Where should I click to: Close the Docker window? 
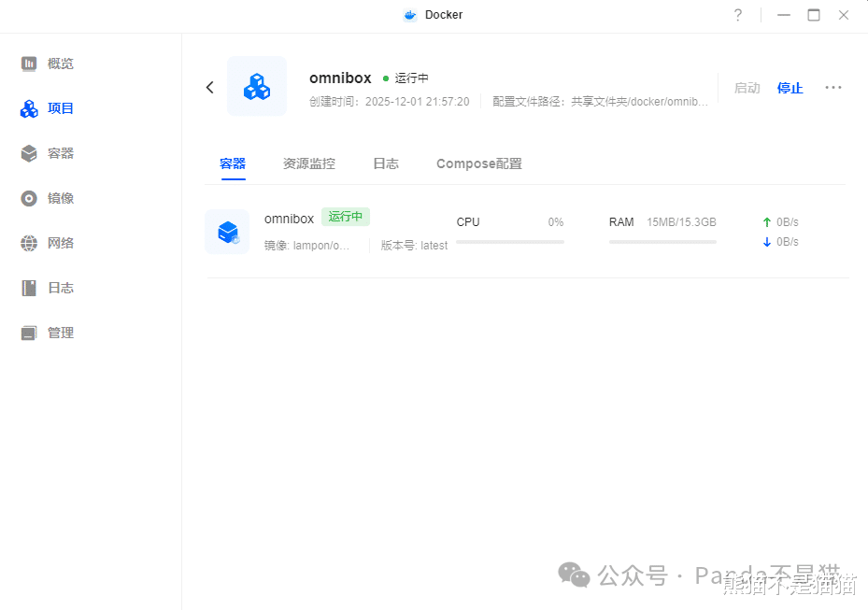click(844, 15)
